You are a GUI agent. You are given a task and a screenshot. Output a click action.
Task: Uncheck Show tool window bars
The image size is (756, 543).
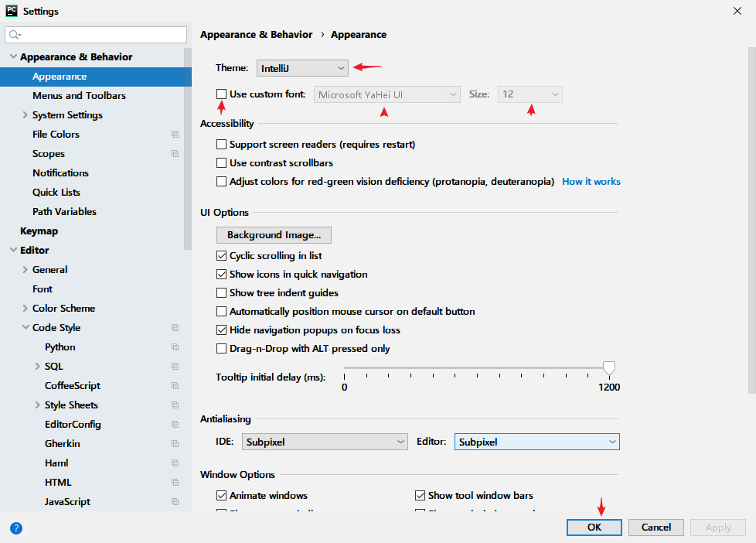point(420,495)
